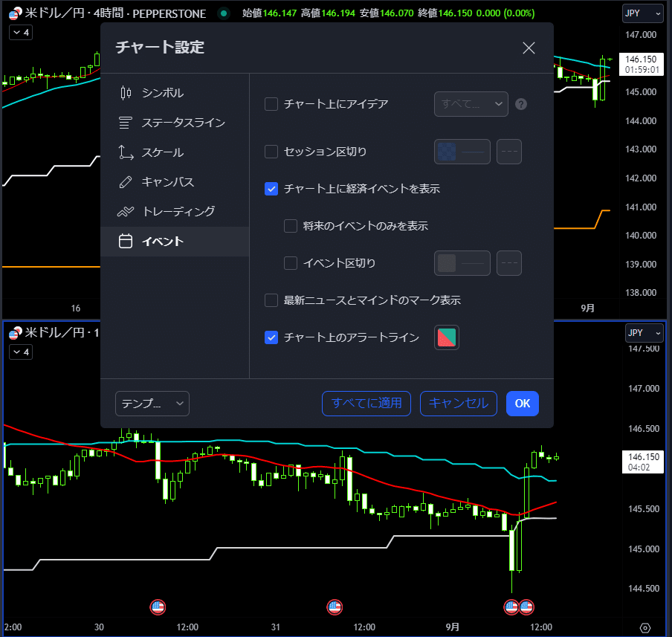Enable 最新ニュースとマインドのマーク表示 checkbox
This screenshot has height=637, width=672.
(271, 300)
